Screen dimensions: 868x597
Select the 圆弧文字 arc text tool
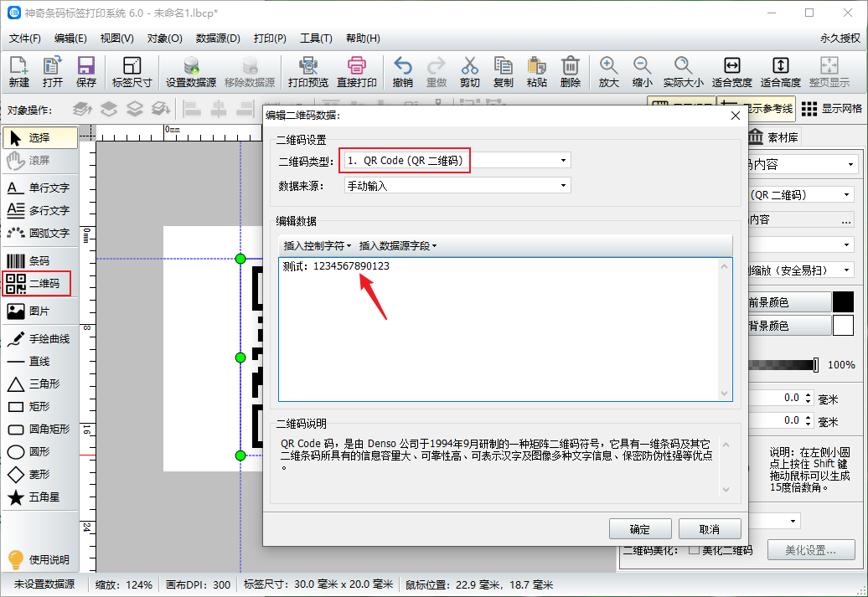point(40,234)
